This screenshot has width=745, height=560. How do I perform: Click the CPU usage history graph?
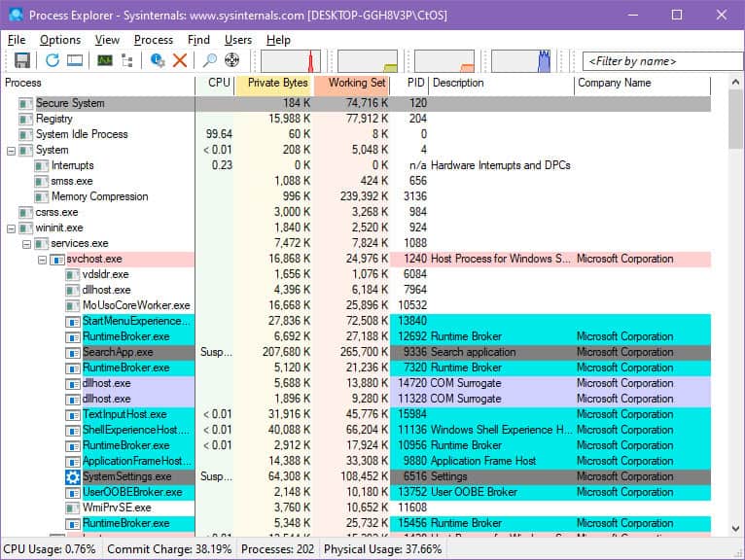(290, 61)
